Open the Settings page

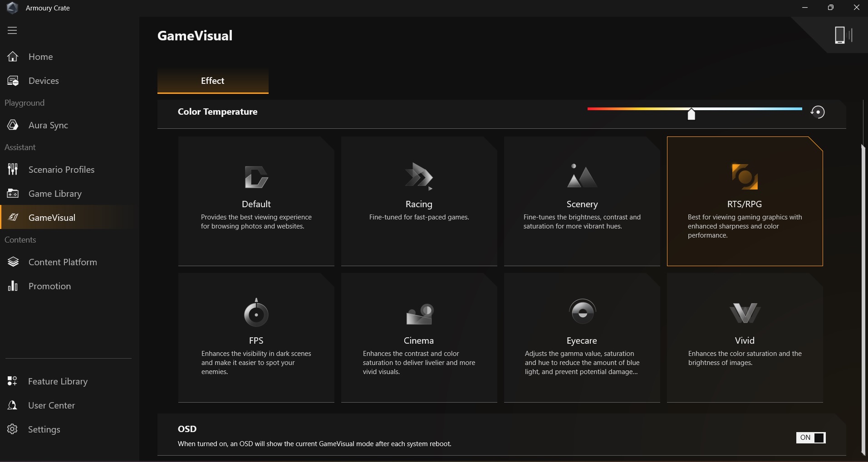(44, 429)
